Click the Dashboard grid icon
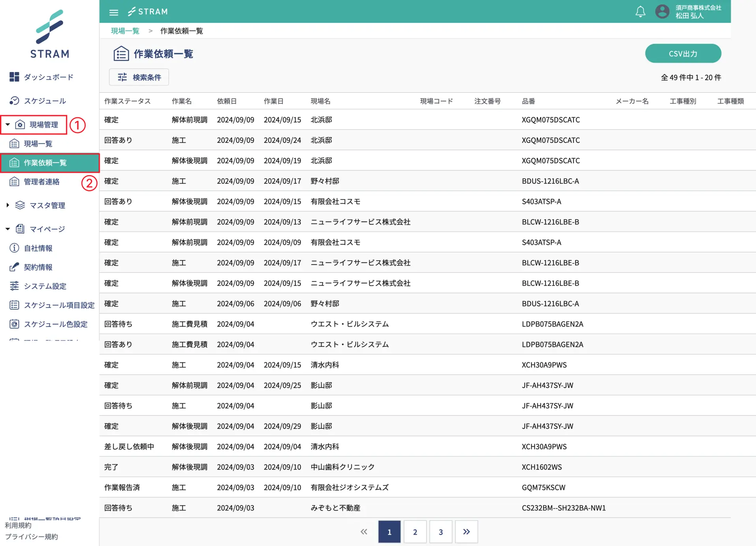 pos(14,77)
